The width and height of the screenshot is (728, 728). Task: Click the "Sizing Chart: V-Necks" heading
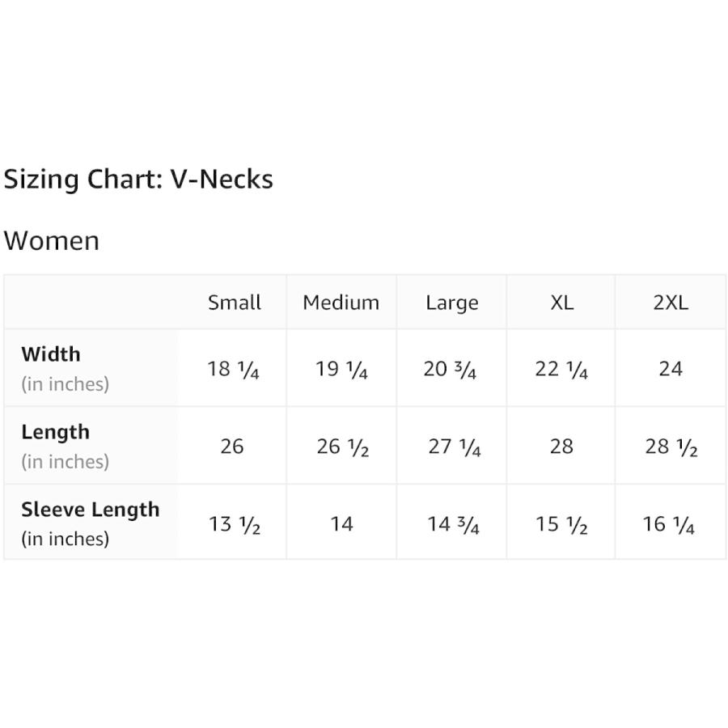pyautogui.click(x=138, y=179)
